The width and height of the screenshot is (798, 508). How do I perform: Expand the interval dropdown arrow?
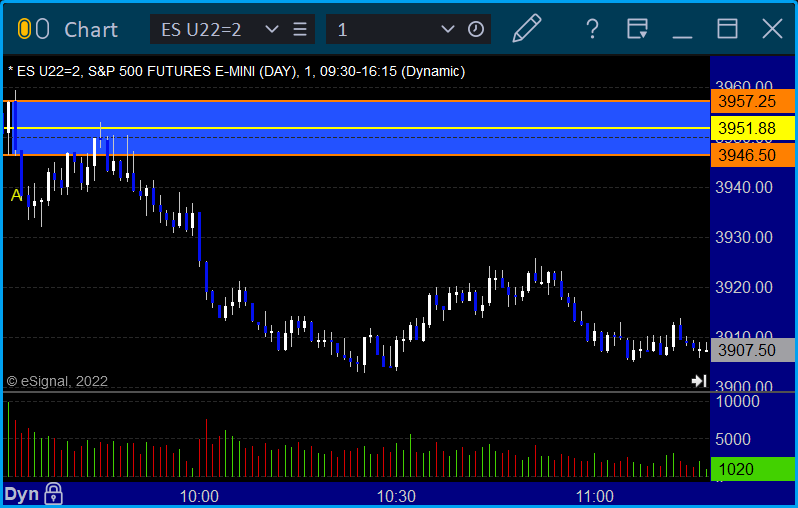click(447, 29)
